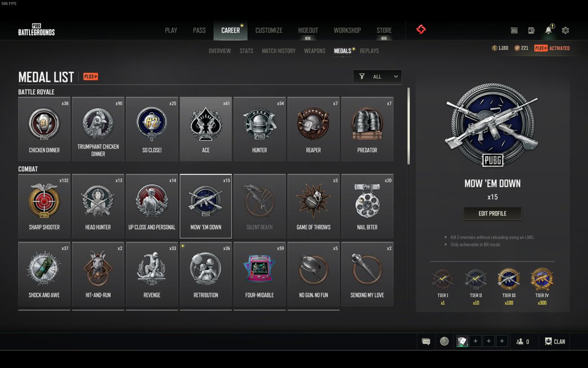Viewport: 588px width, 368px height.
Task: Select the No Gun, No Fun medal
Action: point(314,274)
